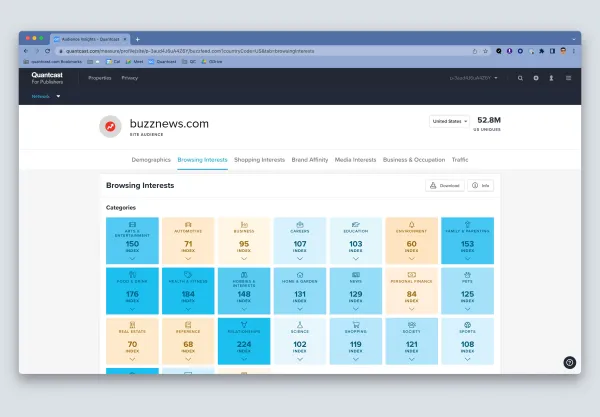Click the Science flask icon
600x417 pixels.
point(300,325)
